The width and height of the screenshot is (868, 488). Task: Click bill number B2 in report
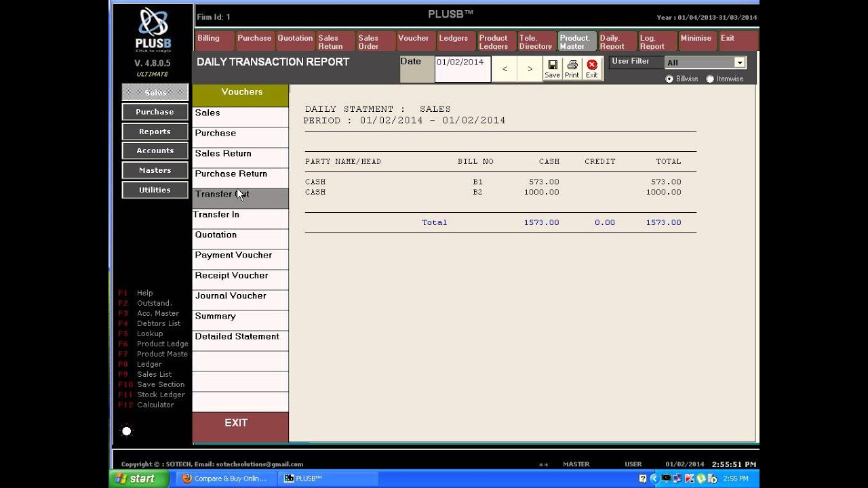(477, 192)
